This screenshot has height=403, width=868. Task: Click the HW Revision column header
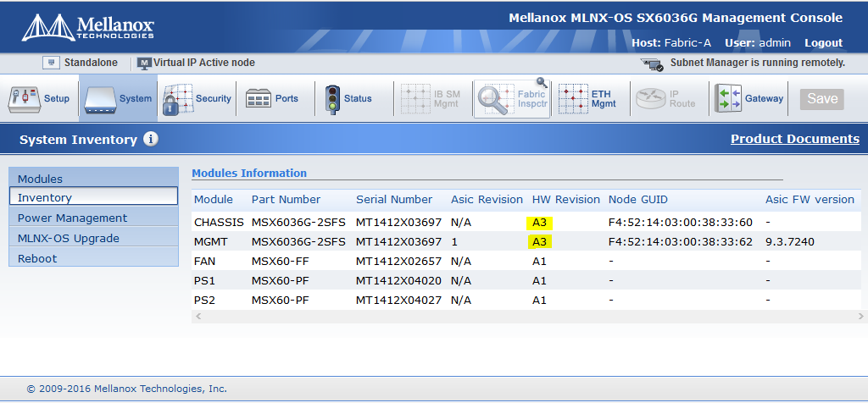click(x=566, y=200)
